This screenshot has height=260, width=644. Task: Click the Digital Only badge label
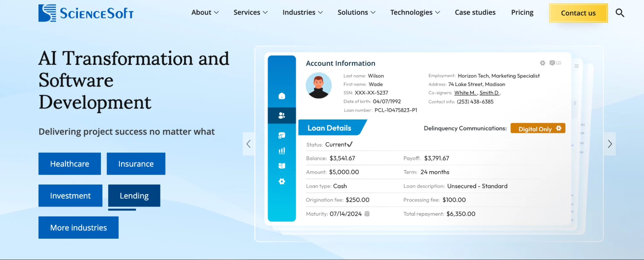point(535,129)
